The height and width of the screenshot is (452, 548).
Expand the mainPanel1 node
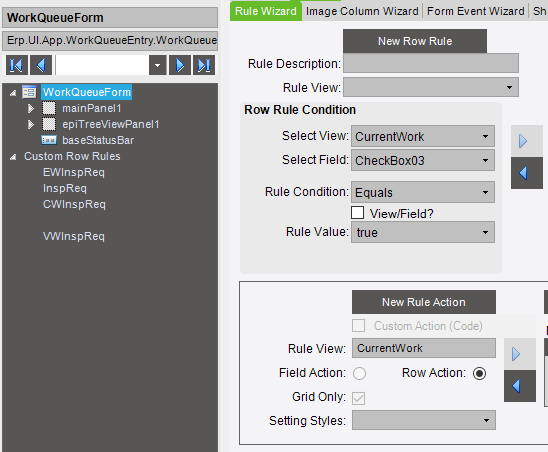31,109
